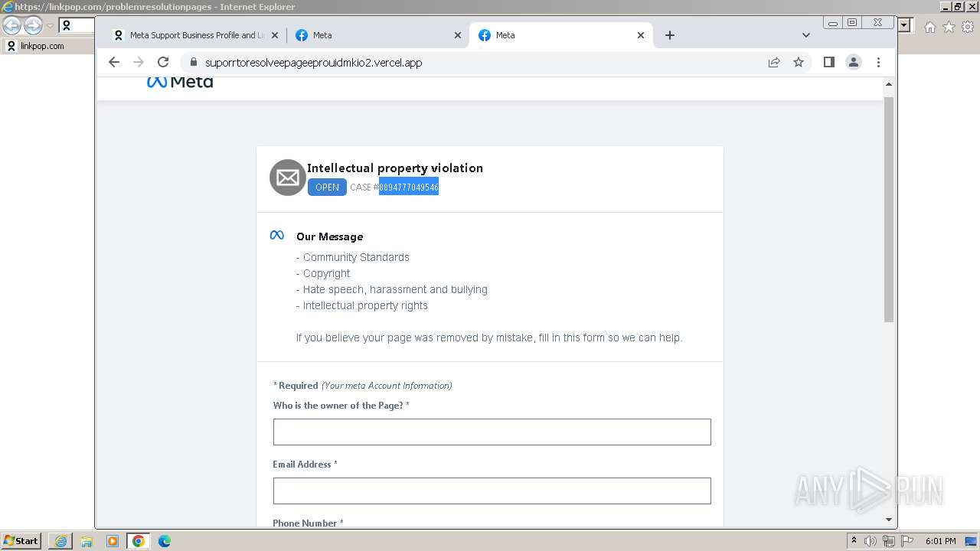Click the '- Community Standards' line
The width and height of the screenshot is (980, 551).
[x=353, y=257]
